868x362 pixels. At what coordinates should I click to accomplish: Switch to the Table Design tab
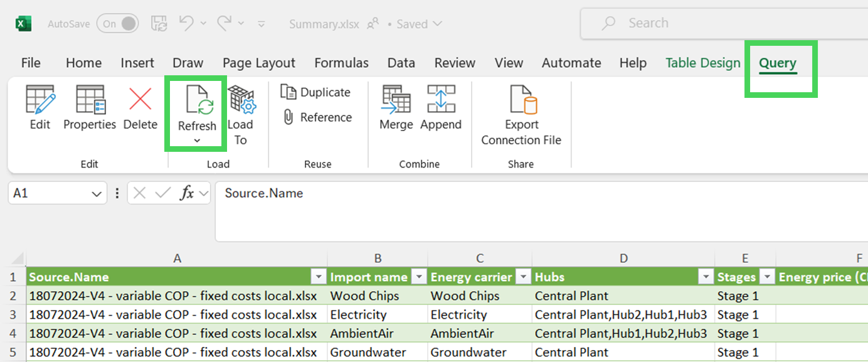702,63
